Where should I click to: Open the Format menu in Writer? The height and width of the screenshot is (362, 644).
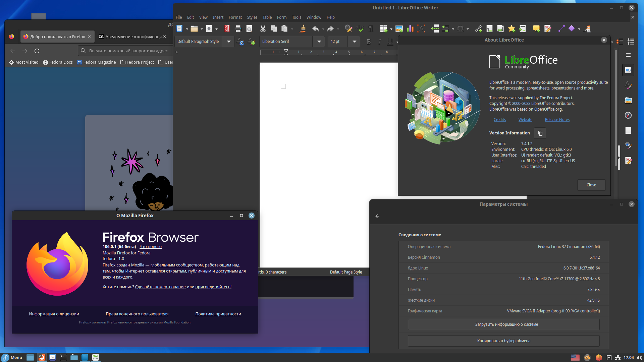(x=235, y=17)
